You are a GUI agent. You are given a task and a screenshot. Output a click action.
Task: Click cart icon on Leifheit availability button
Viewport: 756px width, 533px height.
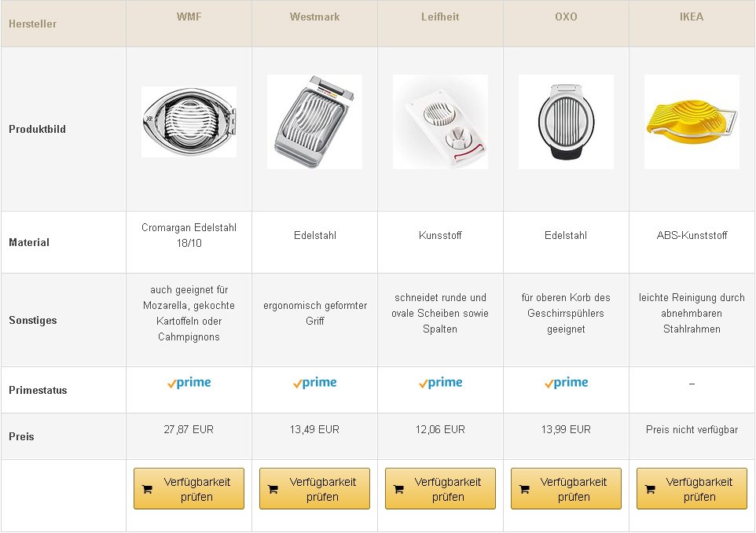pos(398,489)
